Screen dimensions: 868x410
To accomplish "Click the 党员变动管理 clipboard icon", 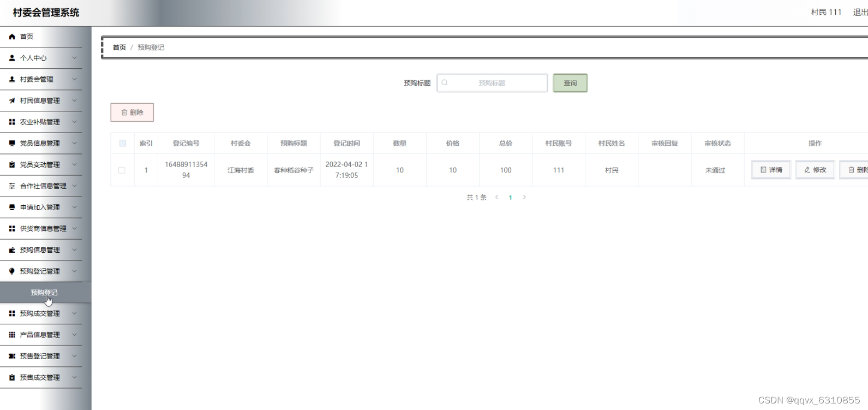I will point(12,164).
